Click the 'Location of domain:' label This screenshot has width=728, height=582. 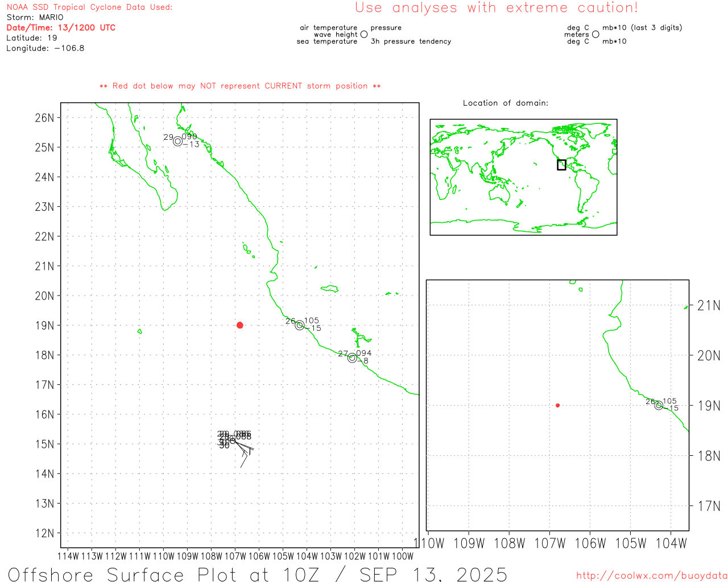coord(506,103)
